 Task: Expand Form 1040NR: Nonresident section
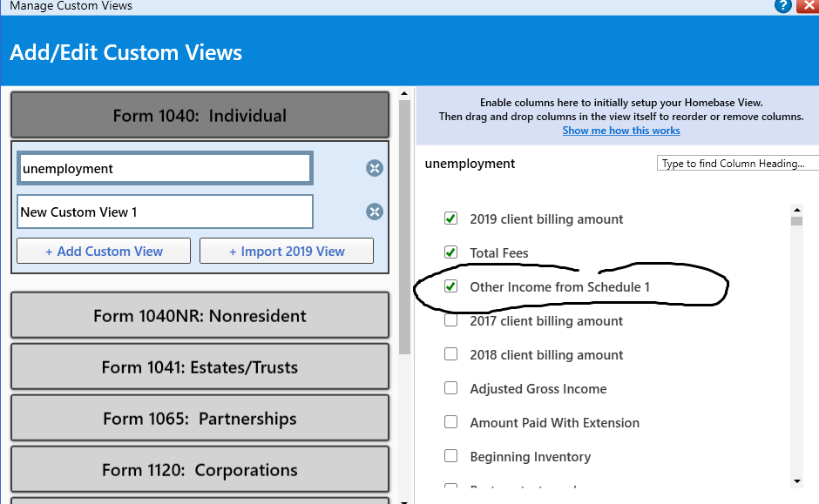200,315
